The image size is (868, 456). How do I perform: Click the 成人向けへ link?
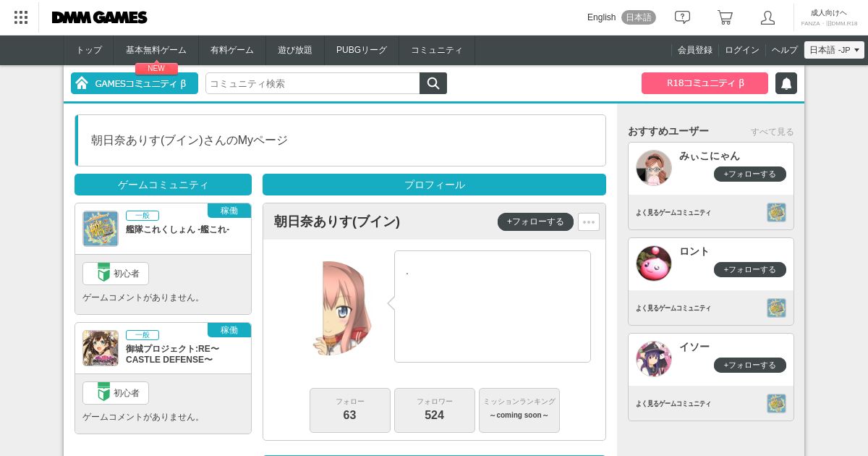pos(829,13)
